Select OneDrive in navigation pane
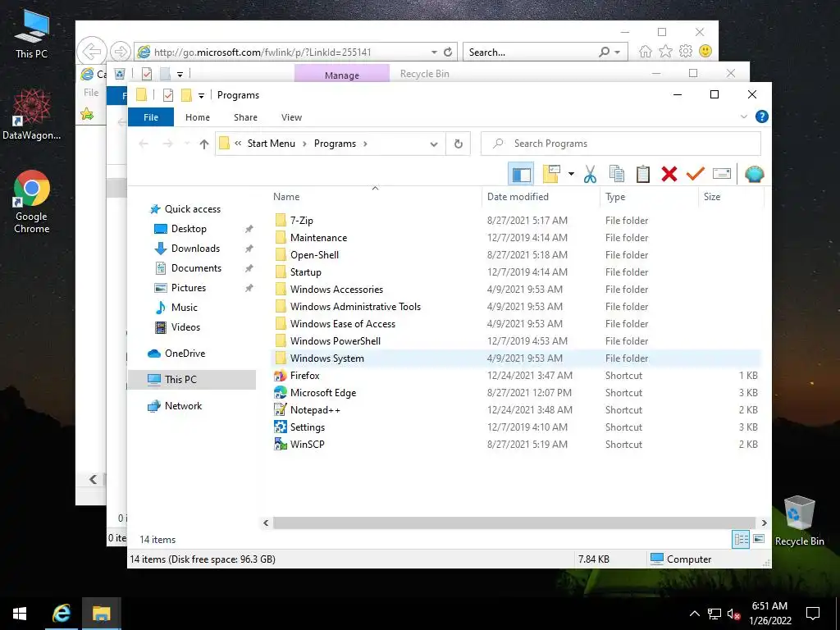Viewport: 840px width, 630px height. [x=185, y=354]
